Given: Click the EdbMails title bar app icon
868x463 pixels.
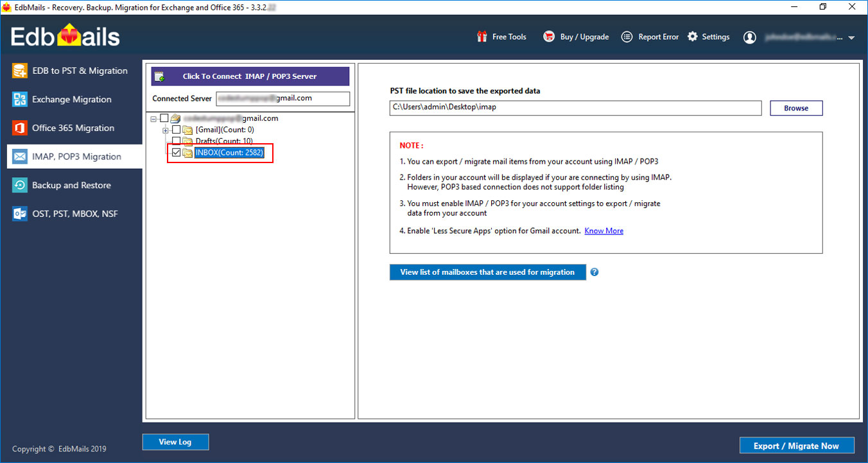Looking at the screenshot, I should (x=7, y=6).
